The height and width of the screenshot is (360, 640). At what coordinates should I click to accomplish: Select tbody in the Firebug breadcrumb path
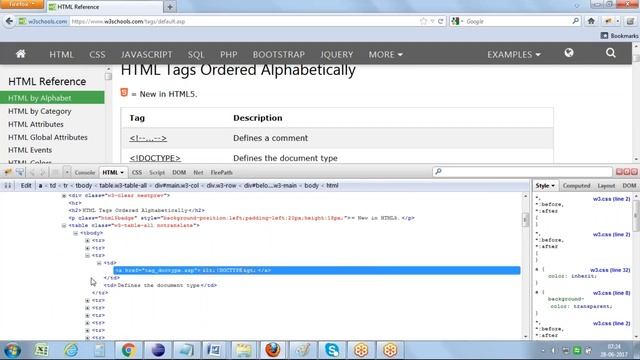click(x=84, y=185)
